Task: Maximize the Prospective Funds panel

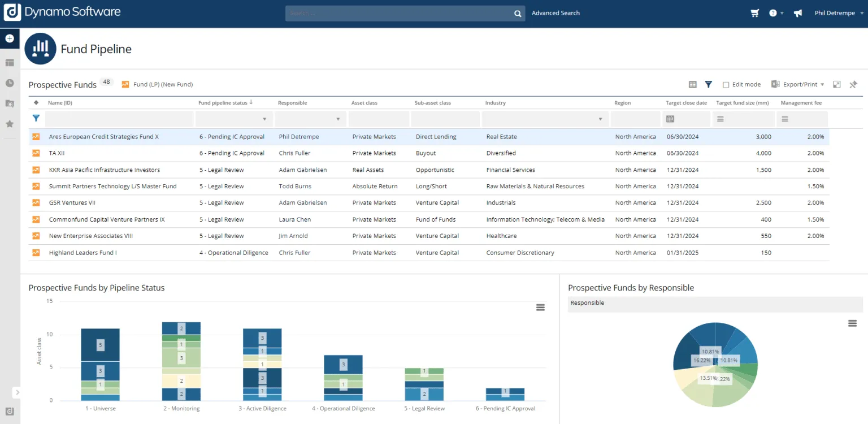Action: point(837,84)
